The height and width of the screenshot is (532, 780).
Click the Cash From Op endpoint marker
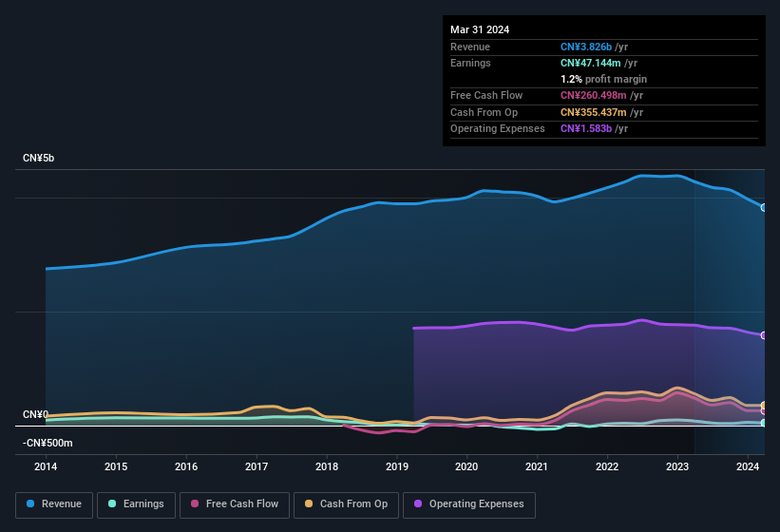click(x=764, y=406)
